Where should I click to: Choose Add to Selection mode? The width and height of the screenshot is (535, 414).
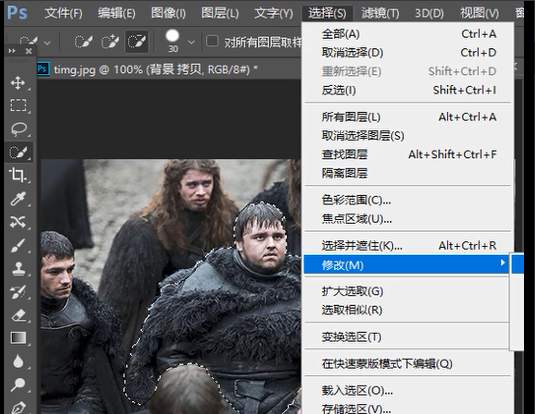click(x=110, y=42)
